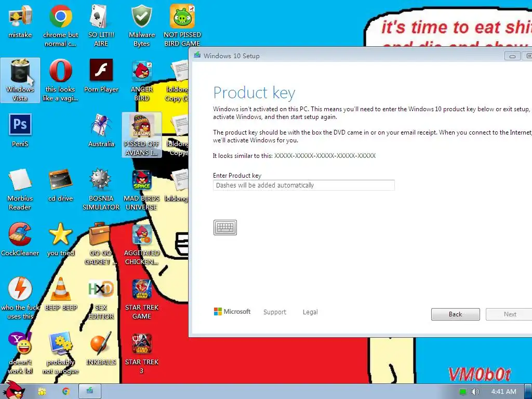This screenshot has width=532, height=399.
Task: Select the 'chrome but normal c...' desktop icon
Action: pyautogui.click(x=60, y=25)
